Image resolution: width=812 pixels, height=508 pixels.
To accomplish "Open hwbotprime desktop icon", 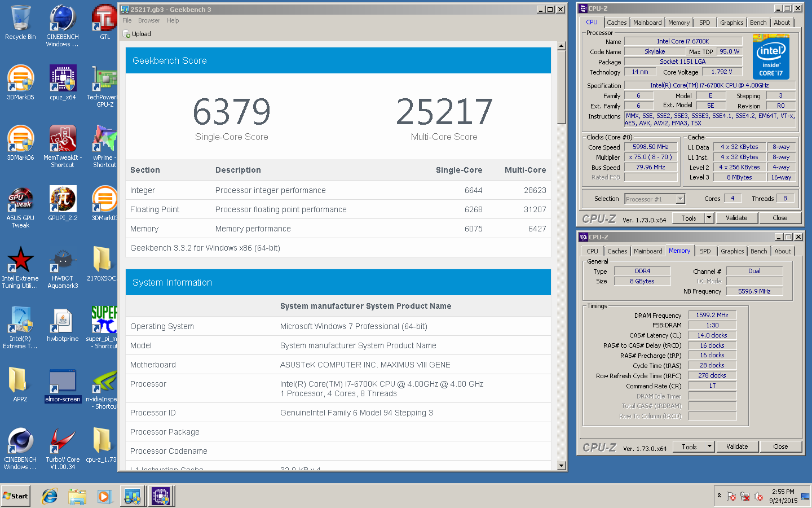I will [x=63, y=325].
